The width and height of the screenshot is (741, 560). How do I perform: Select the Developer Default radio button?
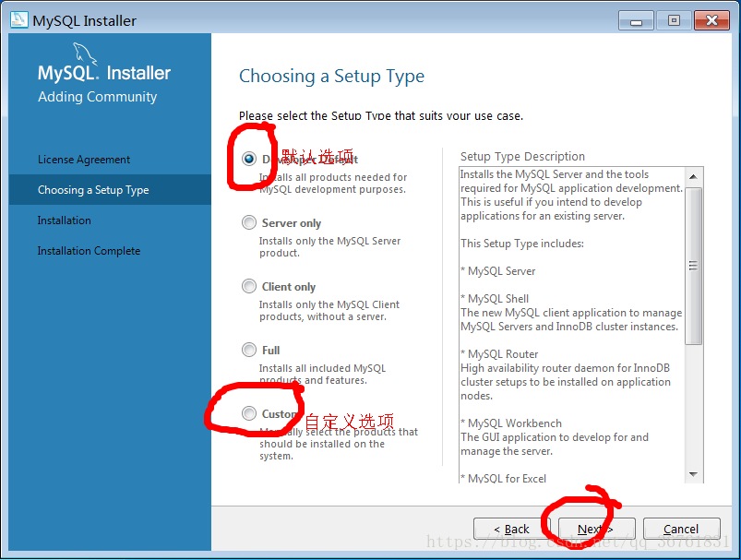pyautogui.click(x=248, y=159)
